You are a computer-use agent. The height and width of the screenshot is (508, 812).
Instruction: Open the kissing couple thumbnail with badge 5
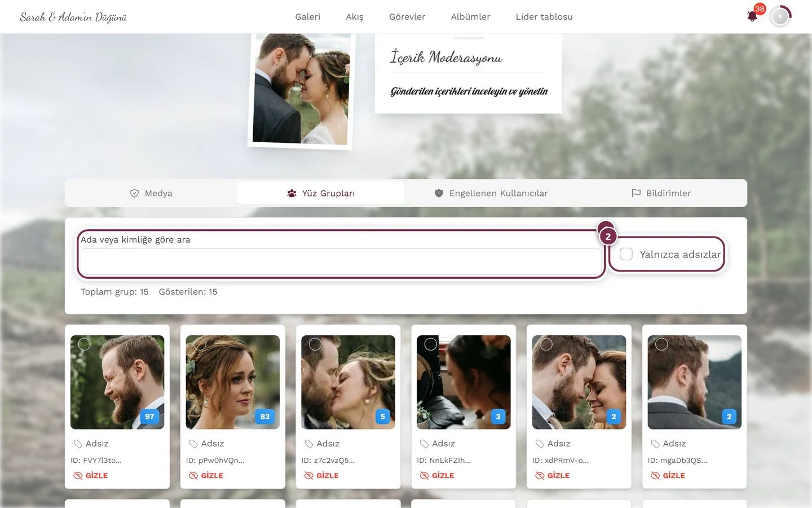(x=348, y=382)
